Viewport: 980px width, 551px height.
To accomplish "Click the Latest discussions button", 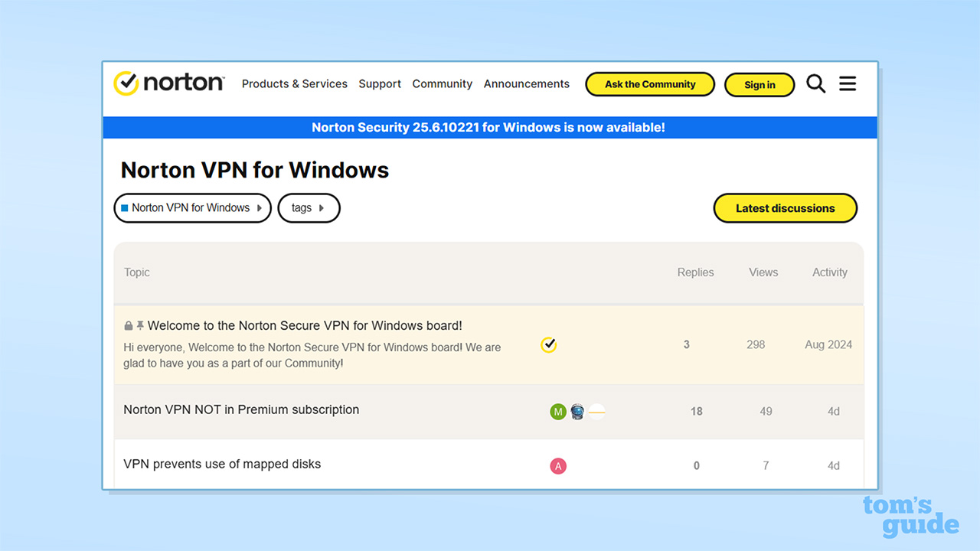I will (785, 208).
